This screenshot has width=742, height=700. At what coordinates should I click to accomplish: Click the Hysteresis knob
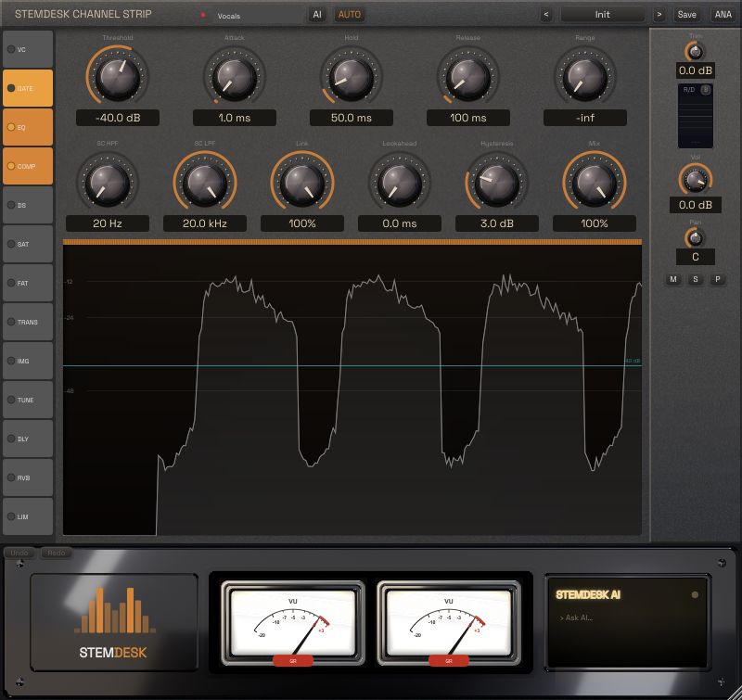tap(497, 183)
